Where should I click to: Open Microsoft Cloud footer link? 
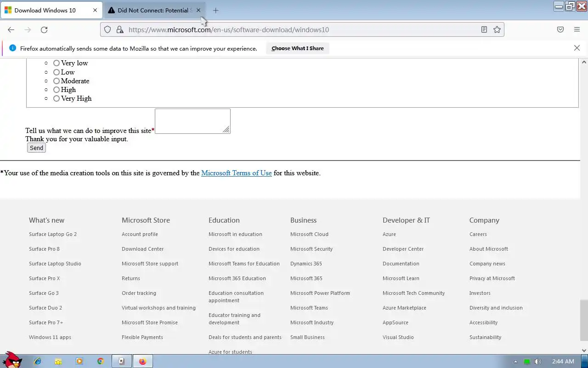click(x=309, y=234)
